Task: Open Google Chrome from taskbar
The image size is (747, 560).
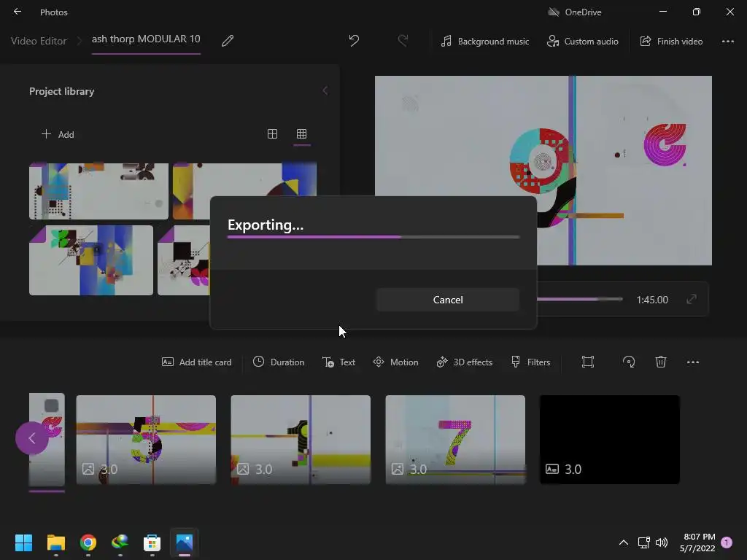Action: [88, 542]
